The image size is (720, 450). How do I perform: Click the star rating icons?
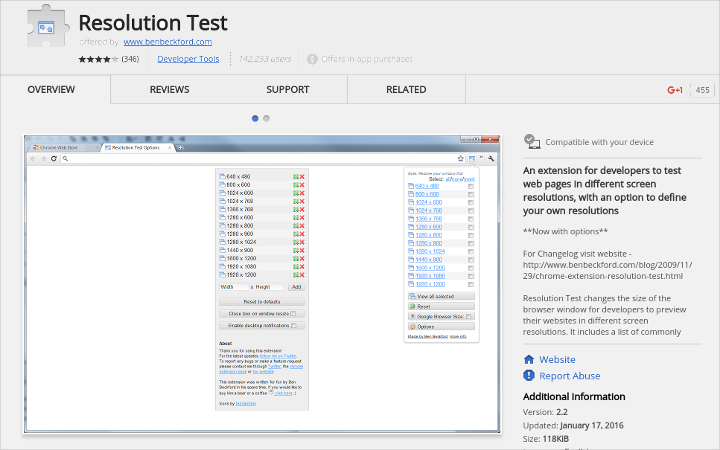(98, 59)
